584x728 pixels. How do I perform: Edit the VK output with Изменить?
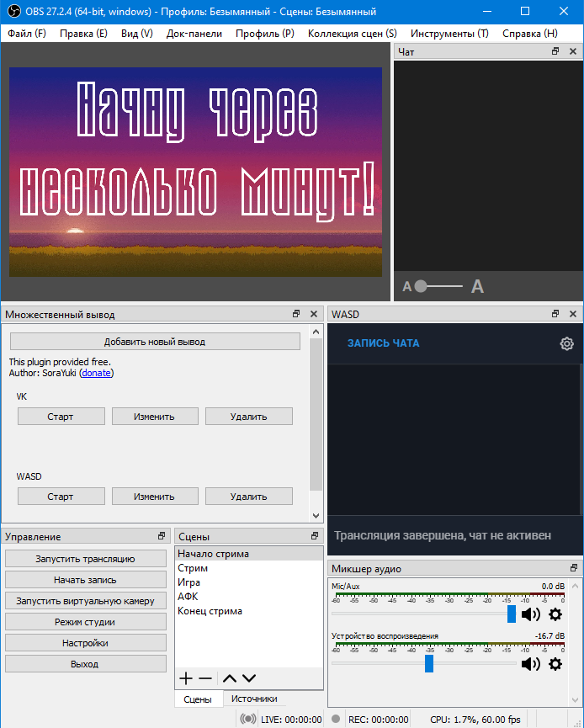point(155,417)
